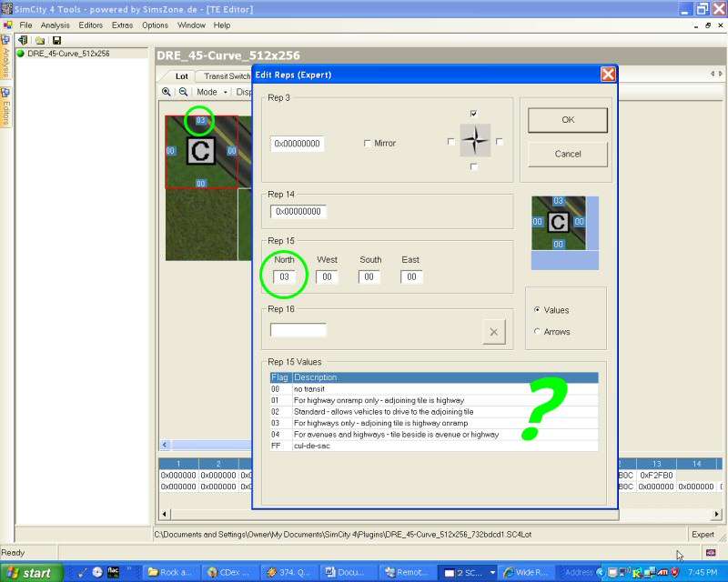Click the compass rose icon

click(x=475, y=140)
